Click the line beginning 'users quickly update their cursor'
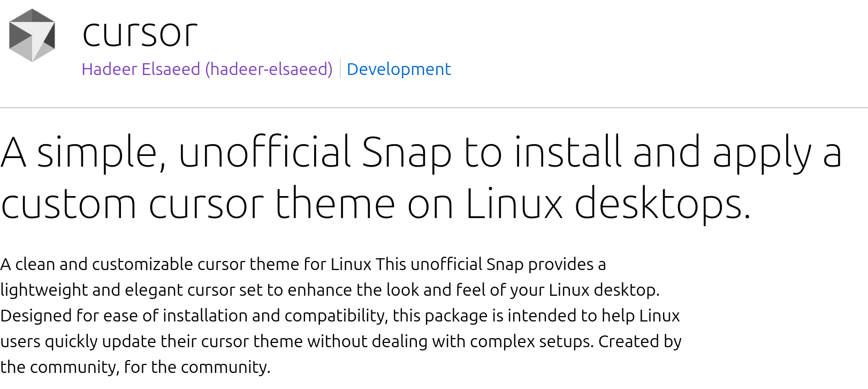This screenshot has width=868, height=389. [x=341, y=341]
